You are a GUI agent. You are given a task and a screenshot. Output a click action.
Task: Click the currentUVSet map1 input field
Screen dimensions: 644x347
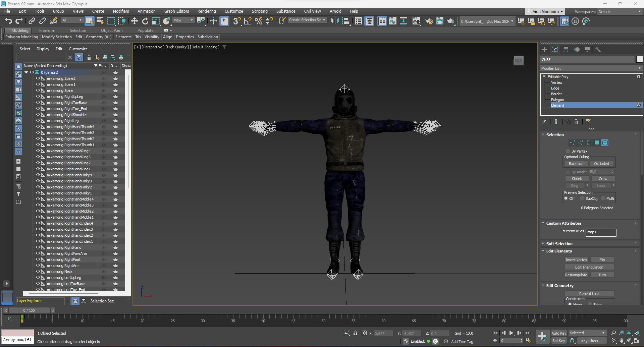tap(601, 232)
